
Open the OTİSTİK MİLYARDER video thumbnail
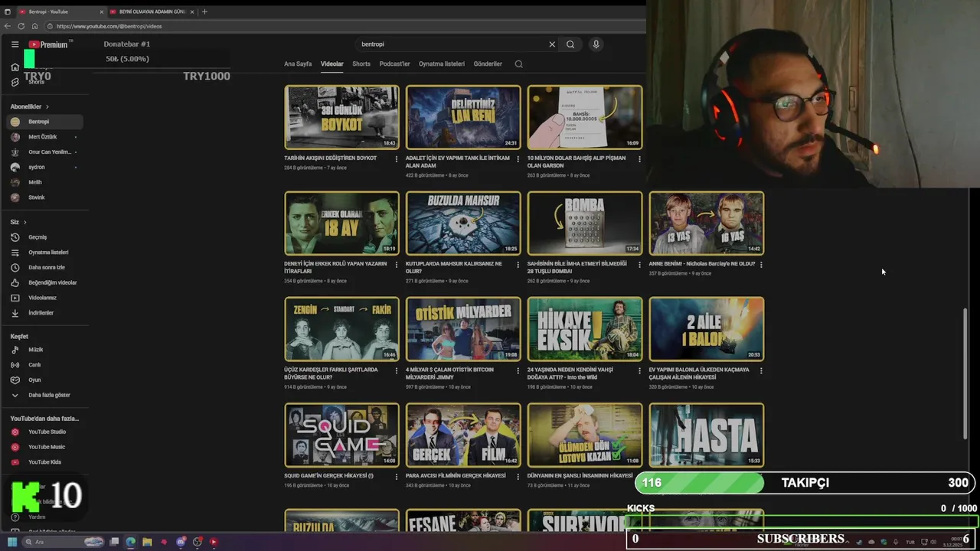tap(463, 329)
